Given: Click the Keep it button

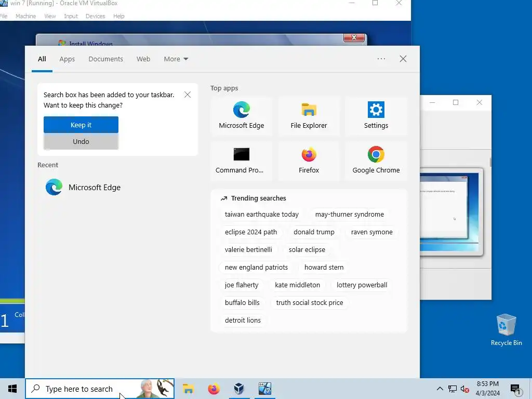Looking at the screenshot, I should (81, 125).
